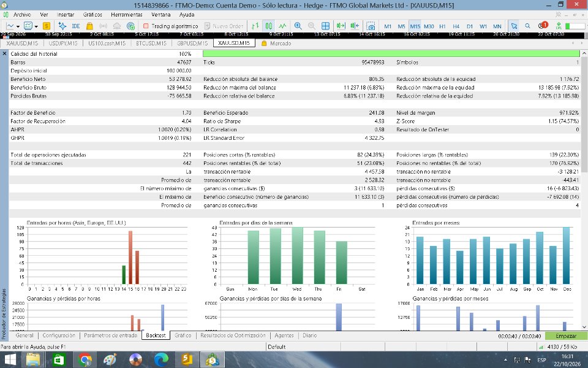Viewport: 588px width, 368px height.
Task: Open the MQL5 IDE editor
Action: click(76, 26)
